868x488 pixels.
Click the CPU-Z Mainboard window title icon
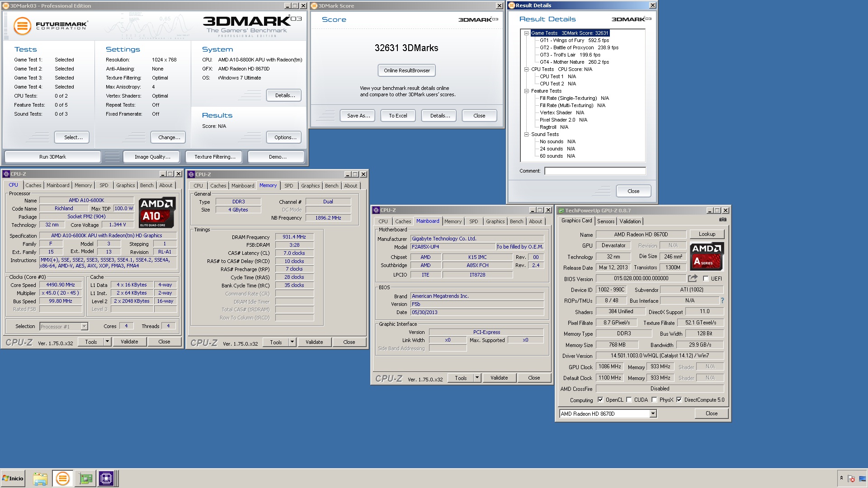[376, 210]
